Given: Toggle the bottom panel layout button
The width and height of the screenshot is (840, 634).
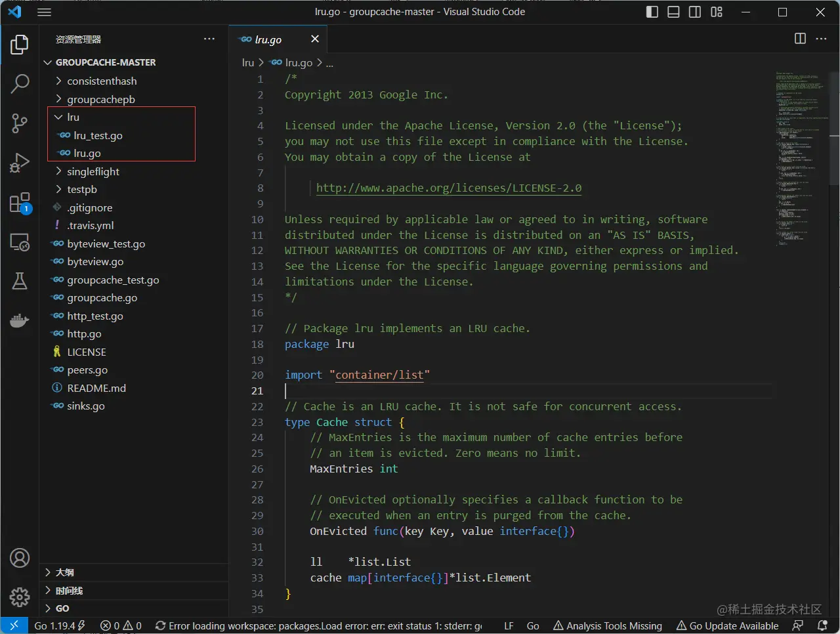Looking at the screenshot, I should [x=673, y=12].
